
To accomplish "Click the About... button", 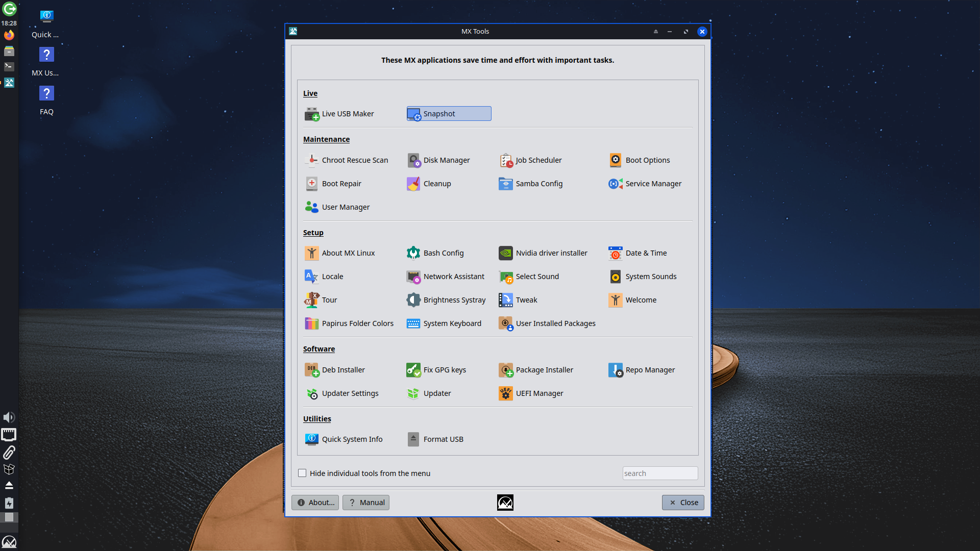I will coord(315,503).
